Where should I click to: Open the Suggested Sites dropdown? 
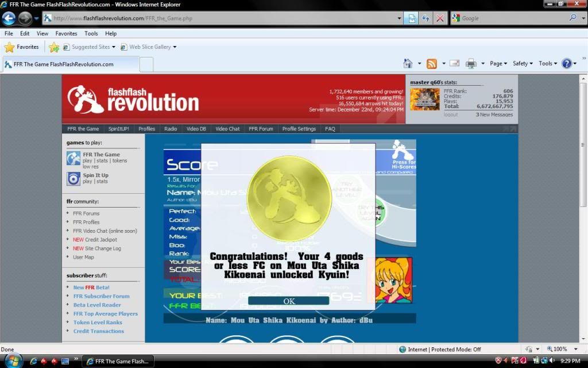[x=90, y=47]
